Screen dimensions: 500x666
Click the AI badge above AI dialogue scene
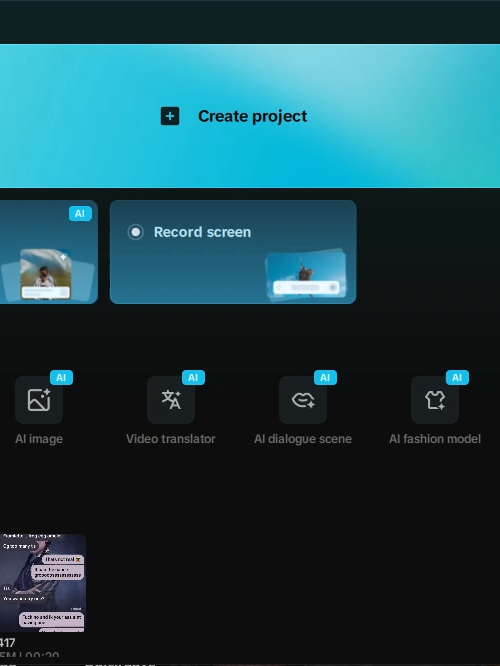tap(325, 377)
